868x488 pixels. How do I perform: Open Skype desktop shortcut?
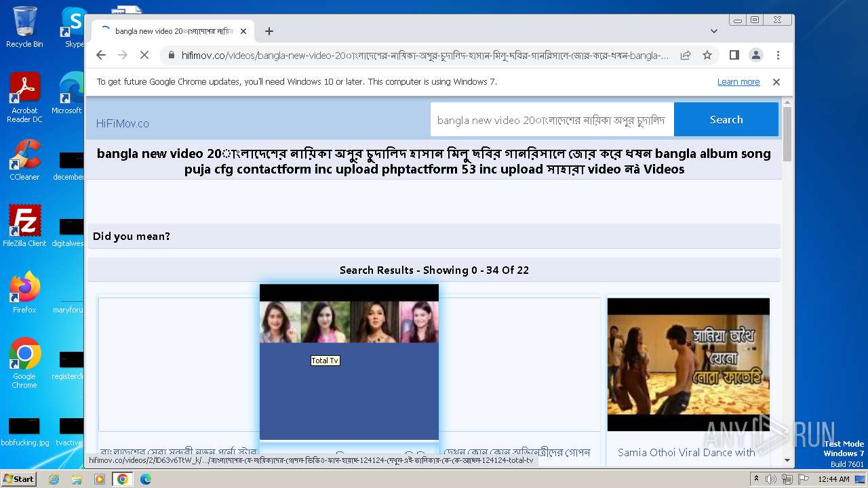(x=73, y=27)
